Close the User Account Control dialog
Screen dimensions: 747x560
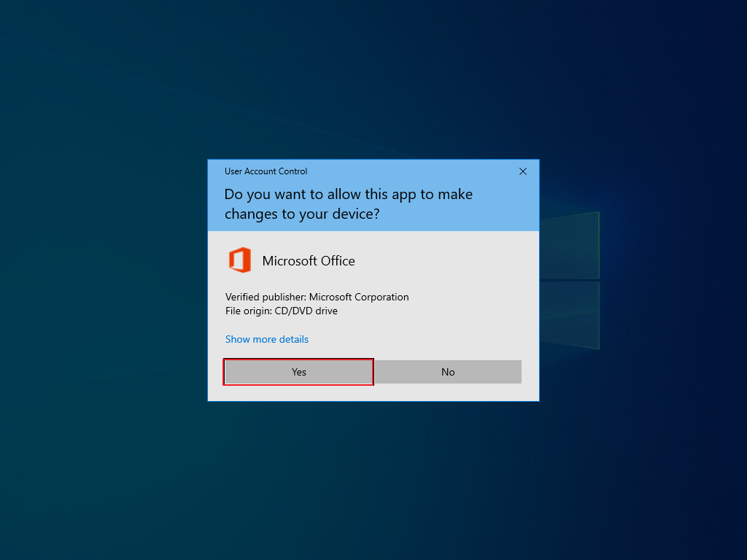tap(522, 171)
